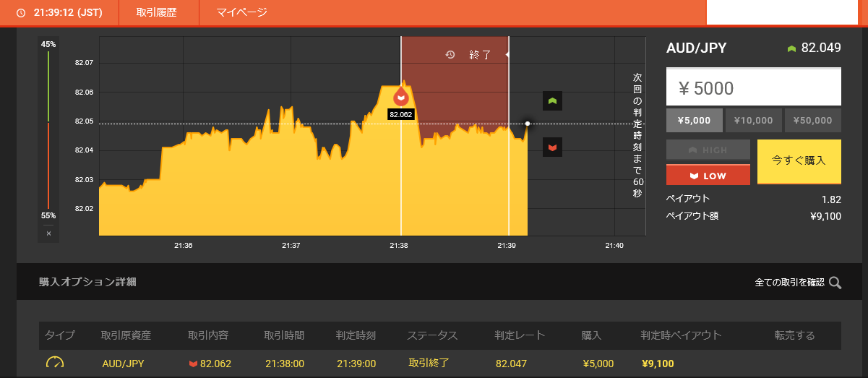The image size is (868, 378).
Task: Click the red down arrow on chart
Action: [553, 147]
